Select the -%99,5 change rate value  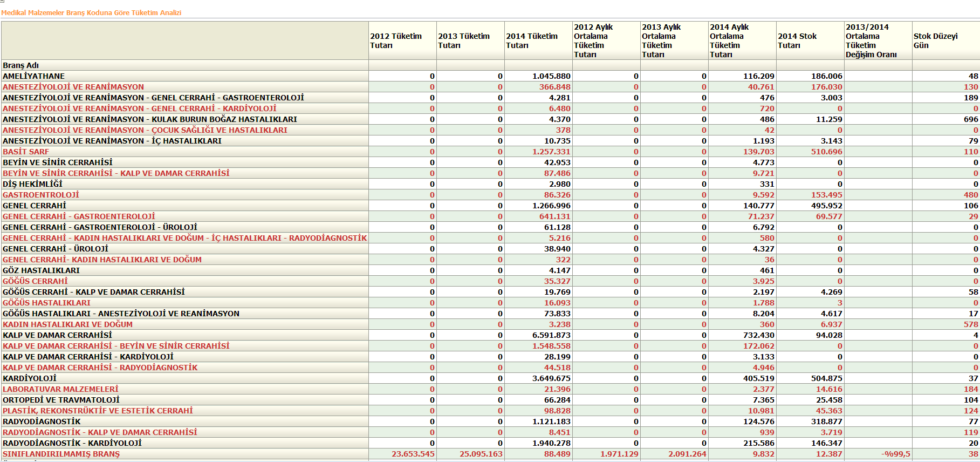(x=896, y=454)
